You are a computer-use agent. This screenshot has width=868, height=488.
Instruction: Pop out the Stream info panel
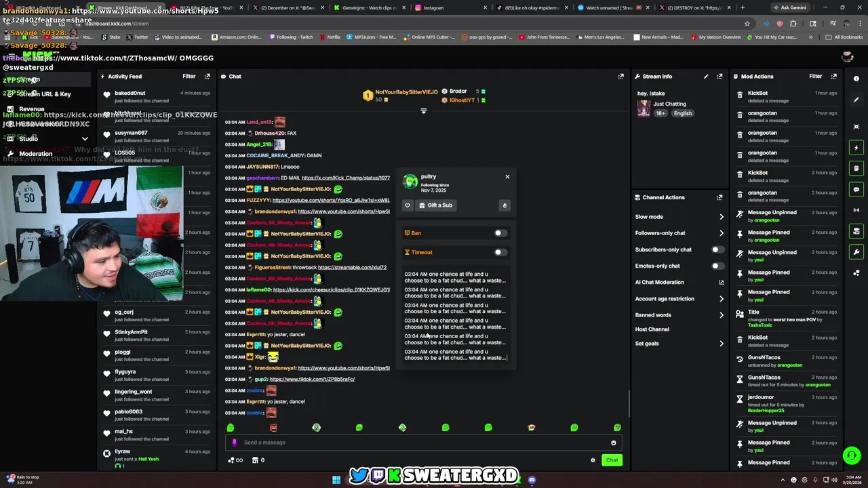tap(719, 77)
